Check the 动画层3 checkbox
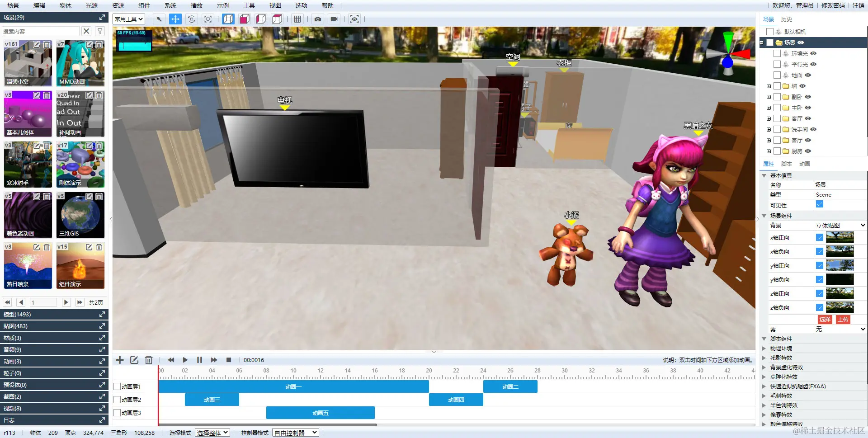 117,413
